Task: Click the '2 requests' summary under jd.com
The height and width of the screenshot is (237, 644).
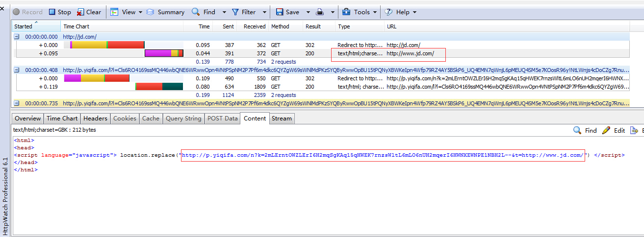Action: click(x=283, y=62)
